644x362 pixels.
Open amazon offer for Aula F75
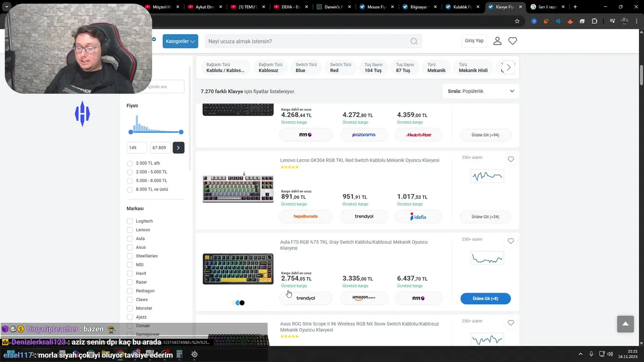(364, 299)
